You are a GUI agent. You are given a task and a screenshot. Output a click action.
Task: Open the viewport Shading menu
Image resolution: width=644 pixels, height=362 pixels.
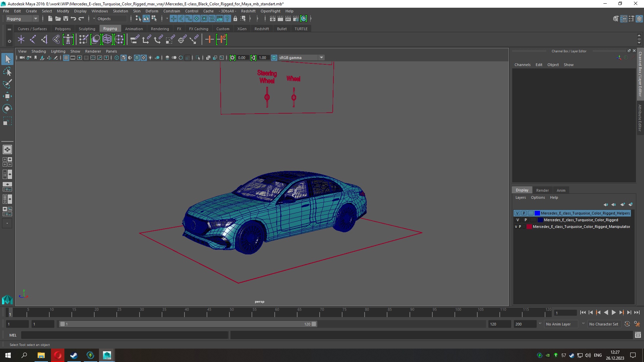coord(39,51)
